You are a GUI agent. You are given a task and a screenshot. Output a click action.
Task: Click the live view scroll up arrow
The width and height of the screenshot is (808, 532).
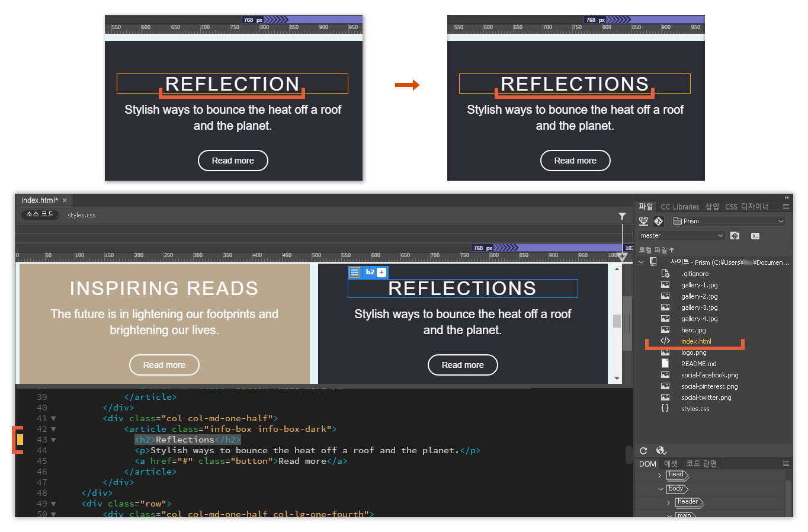click(x=617, y=269)
